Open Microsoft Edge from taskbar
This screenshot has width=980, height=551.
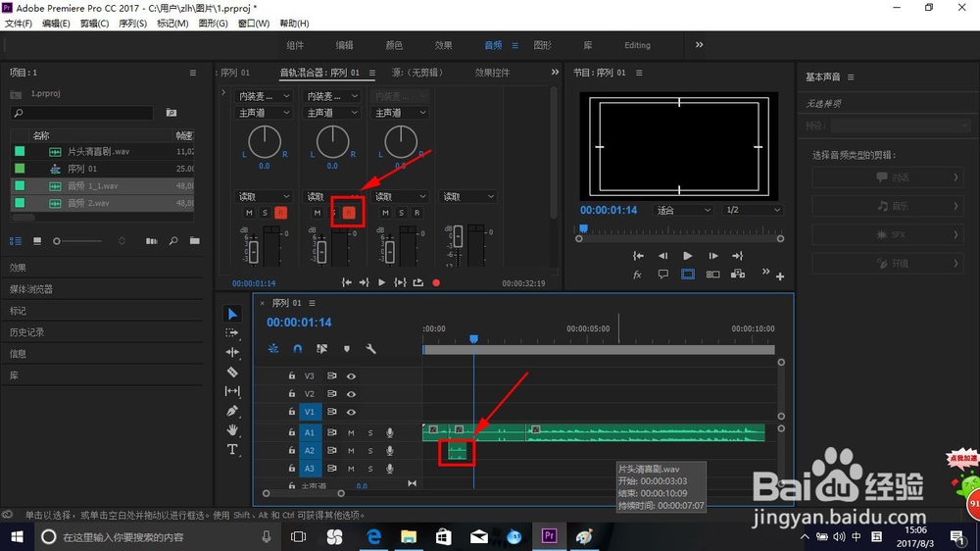[373, 536]
